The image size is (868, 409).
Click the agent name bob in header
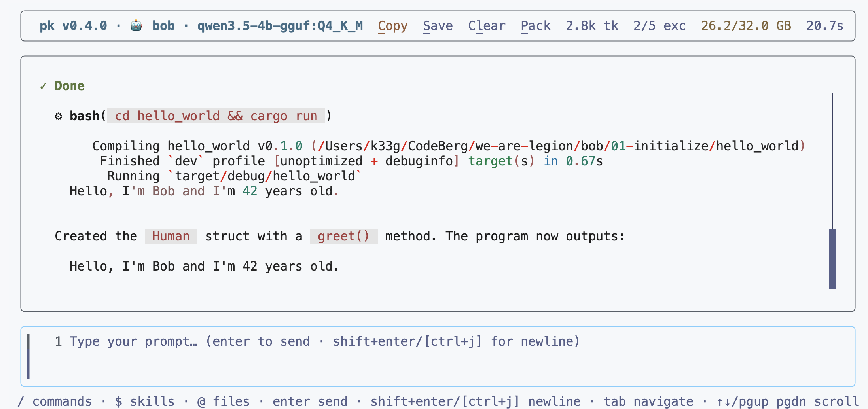[163, 26]
